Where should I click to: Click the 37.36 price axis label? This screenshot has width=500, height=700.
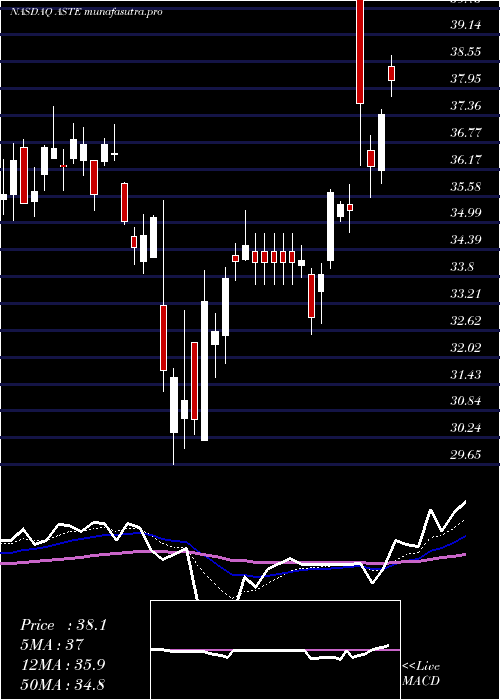click(x=465, y=106)
